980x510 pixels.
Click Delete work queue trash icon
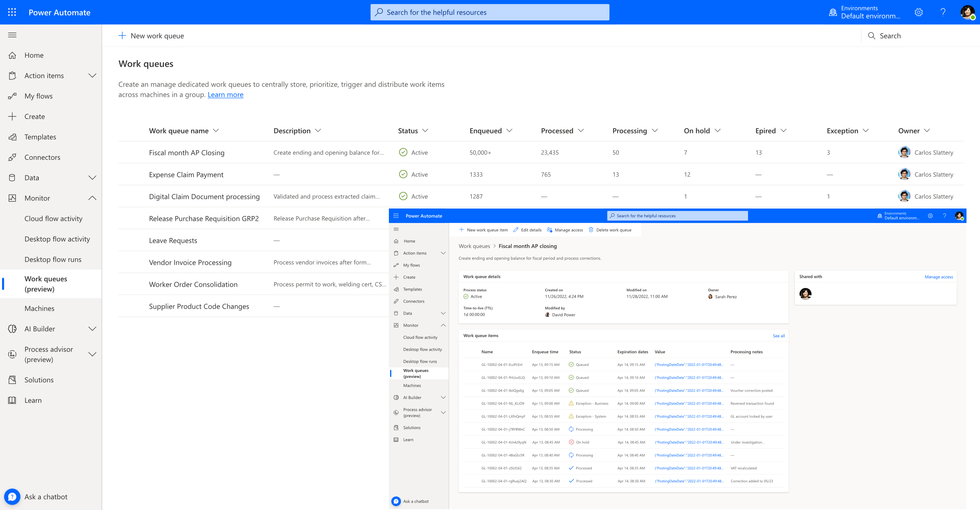591,230
